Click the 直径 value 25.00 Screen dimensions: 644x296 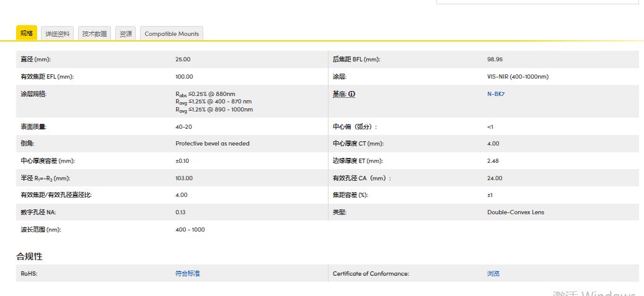(183, 59)
